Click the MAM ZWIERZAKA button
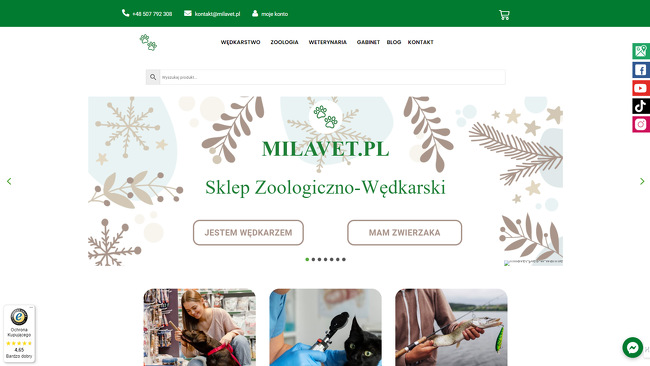Viewport: 650px width, 366px height. pos(405,233)
